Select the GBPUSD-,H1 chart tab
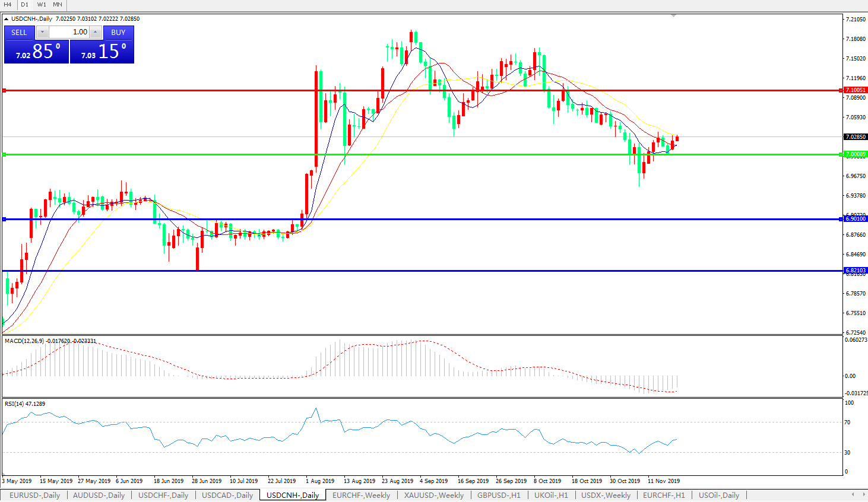This screenshot has height=502, width=868. [x=499, y=495]
